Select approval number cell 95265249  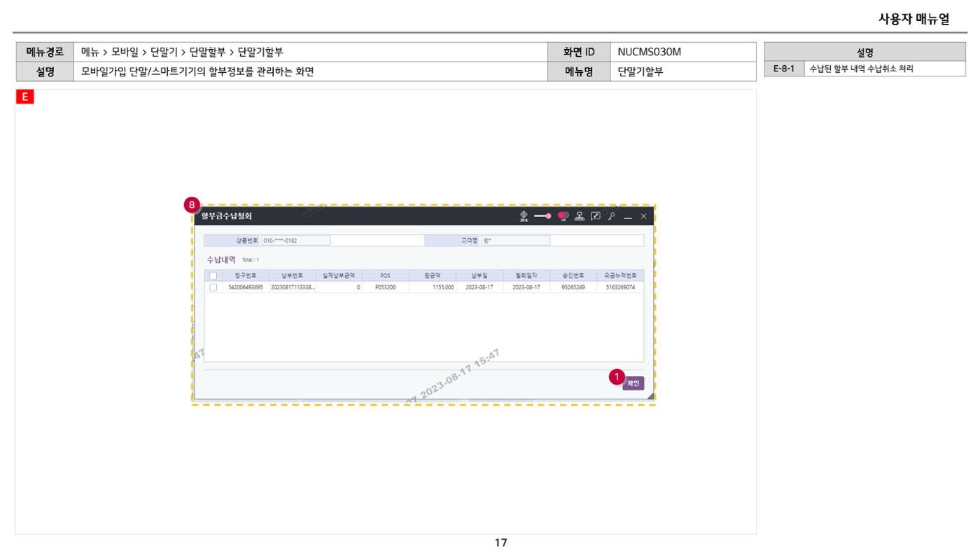pyautogui.click(x=573, y=287)
